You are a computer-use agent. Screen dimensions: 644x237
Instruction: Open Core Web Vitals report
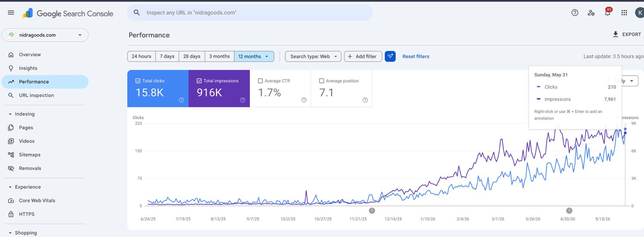45,201
